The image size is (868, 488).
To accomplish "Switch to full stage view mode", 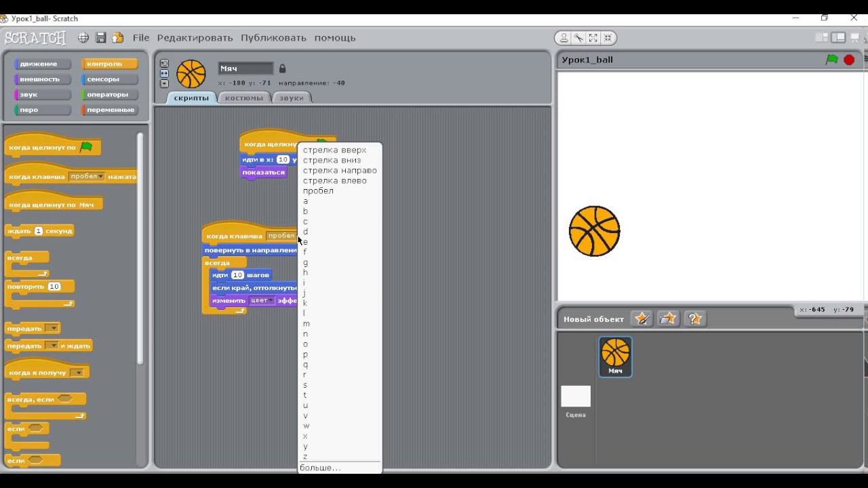I will tap(838, 37).
